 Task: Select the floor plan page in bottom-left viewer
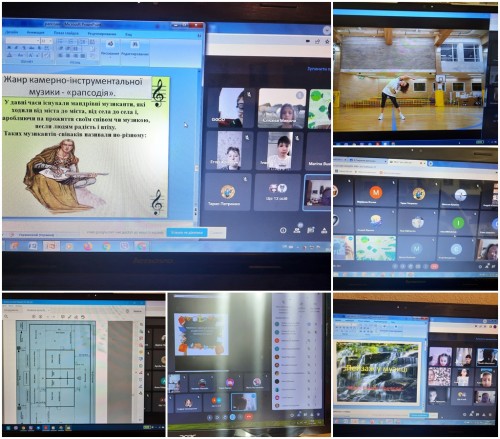[x=56, y=372]
